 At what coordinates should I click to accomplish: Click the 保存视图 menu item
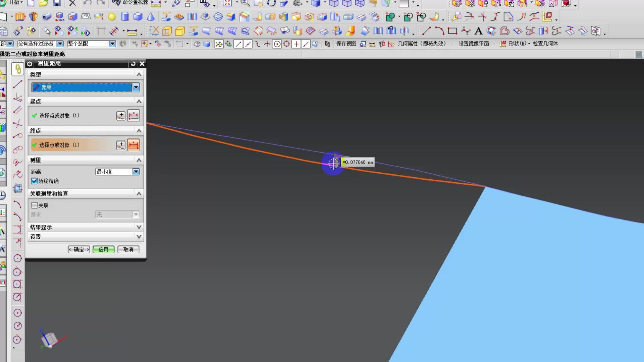[346, 44]
